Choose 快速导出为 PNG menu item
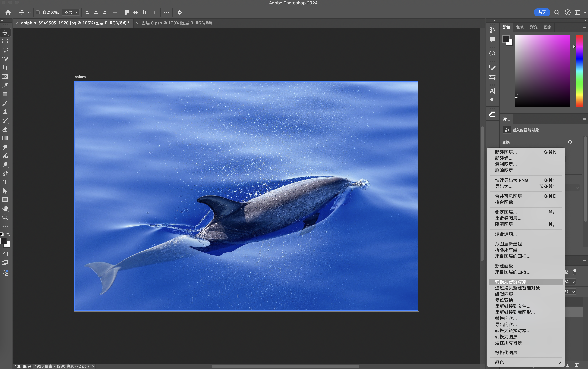Screen dimensions: 588x369 click(526, 180)
